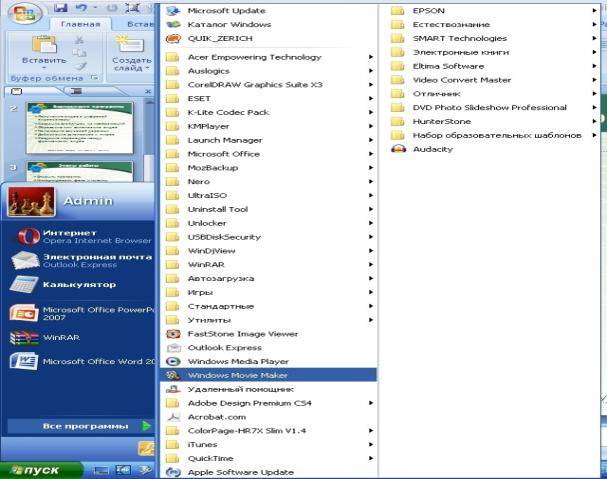Expand the Adobe Design Premium CS4 folder
Screen dimensions: 607x479
point(268,403)
